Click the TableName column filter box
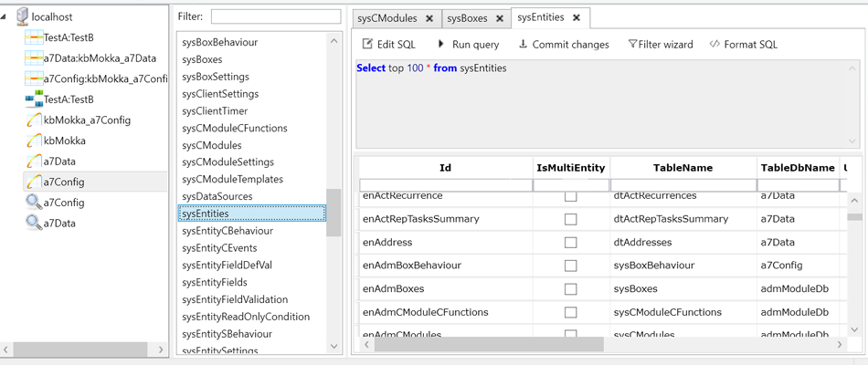Image resolution: width=868 pixels, height=365 pixels. [683, 184]
